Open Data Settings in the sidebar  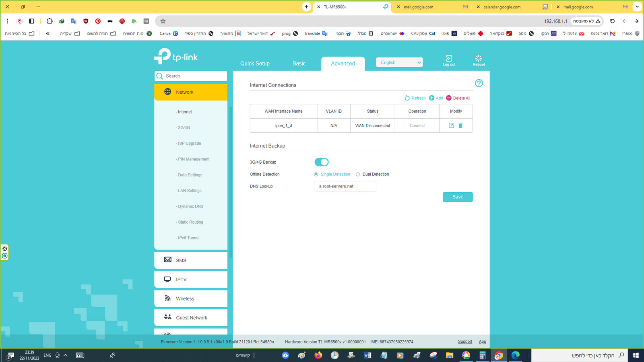pos(189,175)
